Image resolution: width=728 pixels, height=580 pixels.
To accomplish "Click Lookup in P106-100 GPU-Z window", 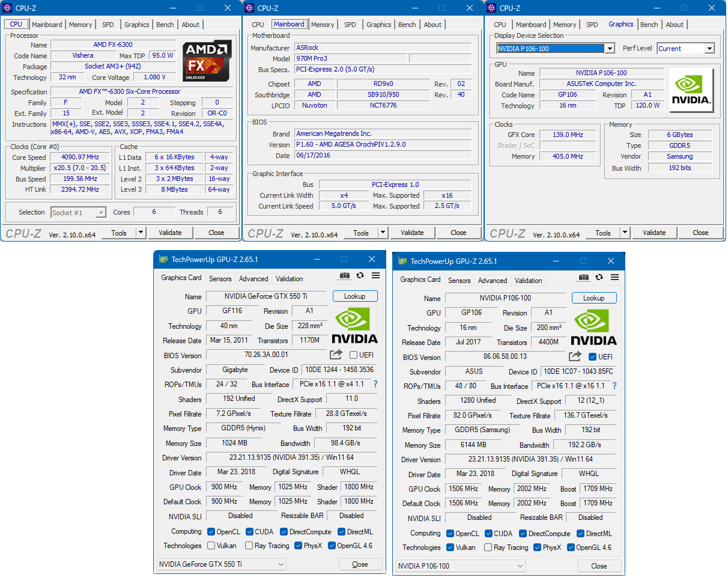I will tap(594, 298).
